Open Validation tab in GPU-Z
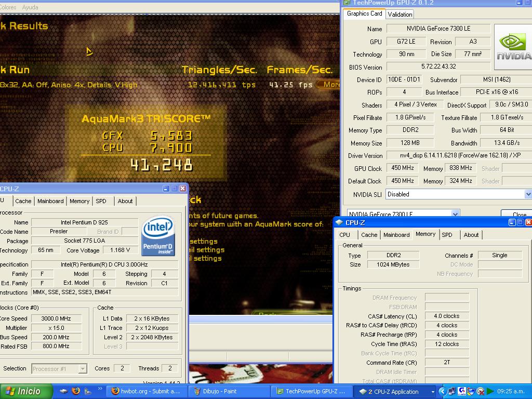Viewport: 532px width, 399px height. coord(400,14)
